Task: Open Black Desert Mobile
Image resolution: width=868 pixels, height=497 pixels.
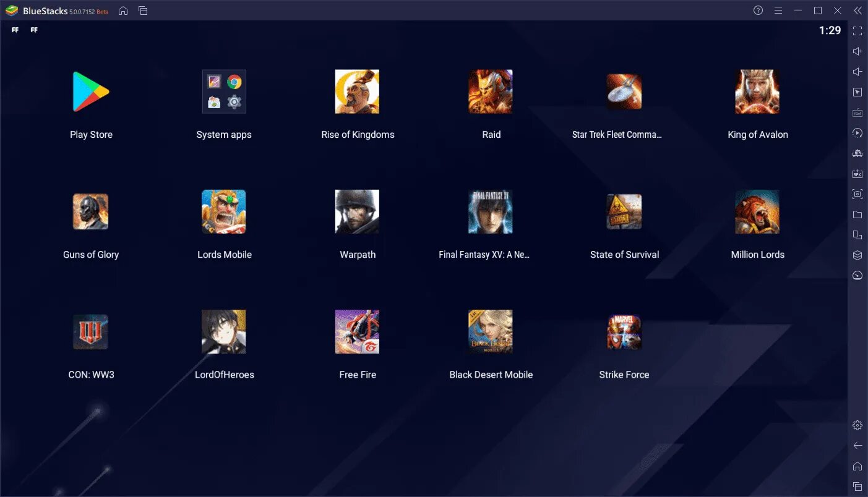Action: [491, 332]
